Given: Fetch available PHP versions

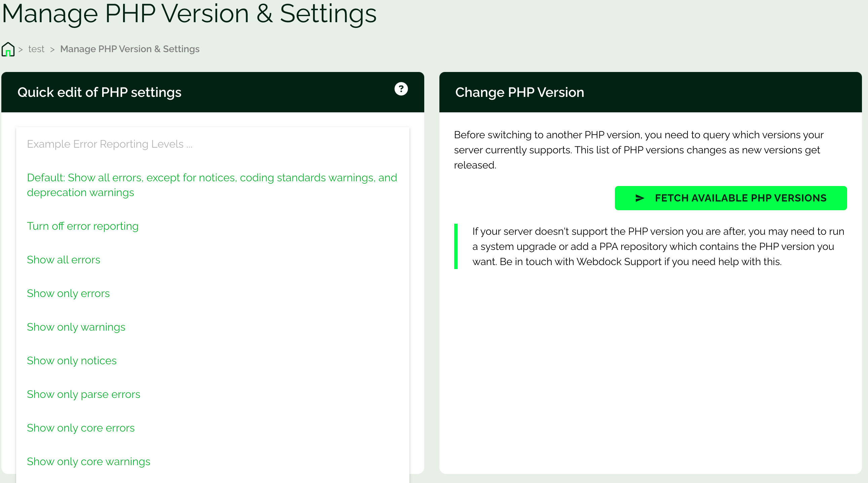Looking at the screenshot, I should pyautogui.click(x=731, y=198).
